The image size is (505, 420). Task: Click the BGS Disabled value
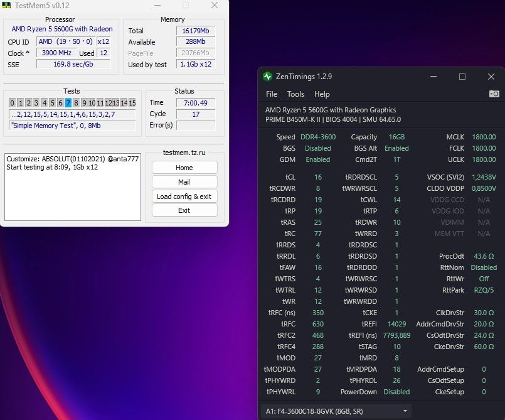click(x=318, y=148)
